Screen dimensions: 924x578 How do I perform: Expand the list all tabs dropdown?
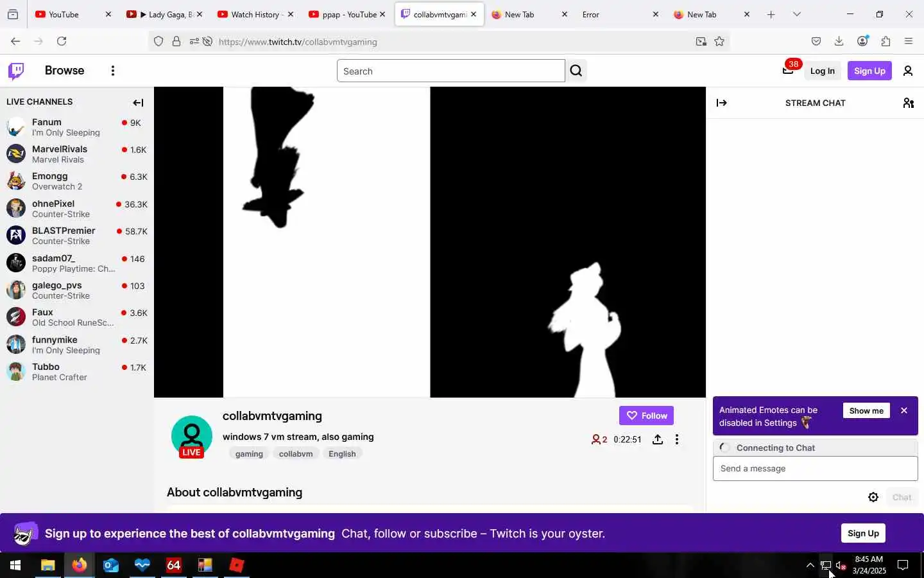796,14
